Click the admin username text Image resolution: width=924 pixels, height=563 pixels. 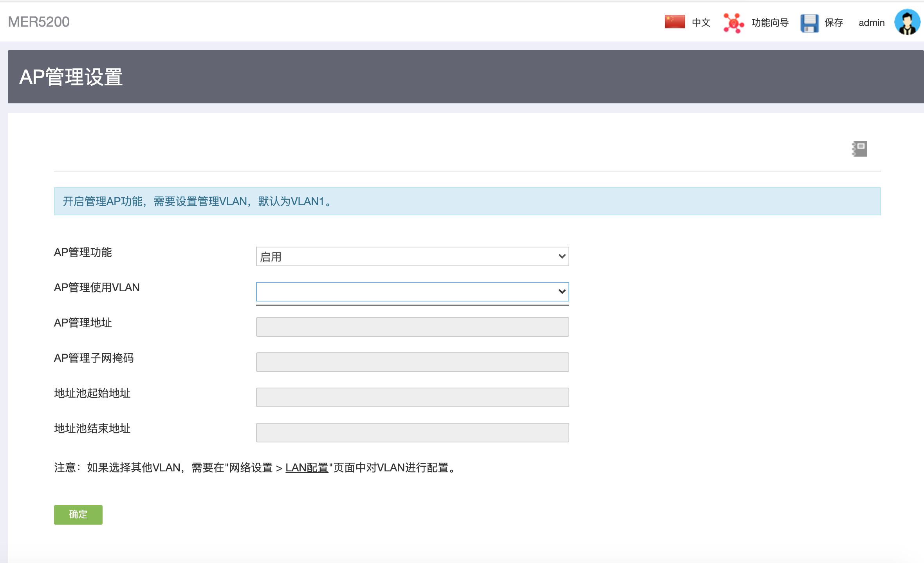[x=872, y=23]
